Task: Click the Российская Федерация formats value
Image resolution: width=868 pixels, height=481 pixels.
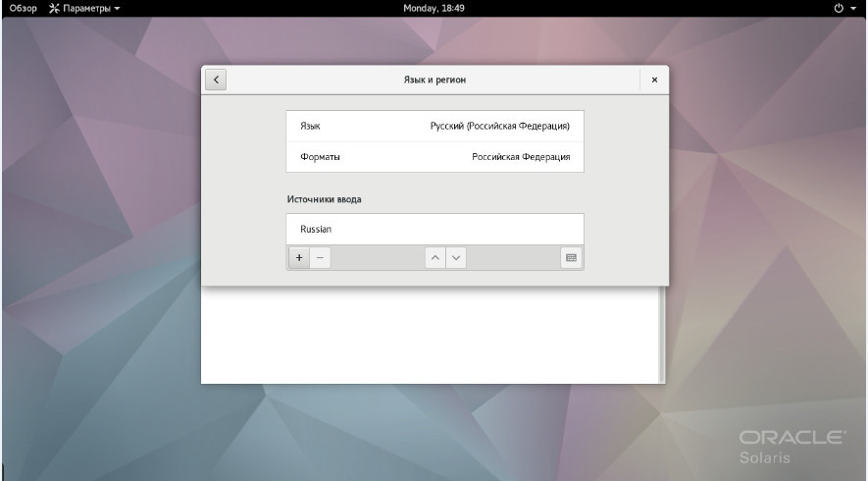Action: pos(520,157)
